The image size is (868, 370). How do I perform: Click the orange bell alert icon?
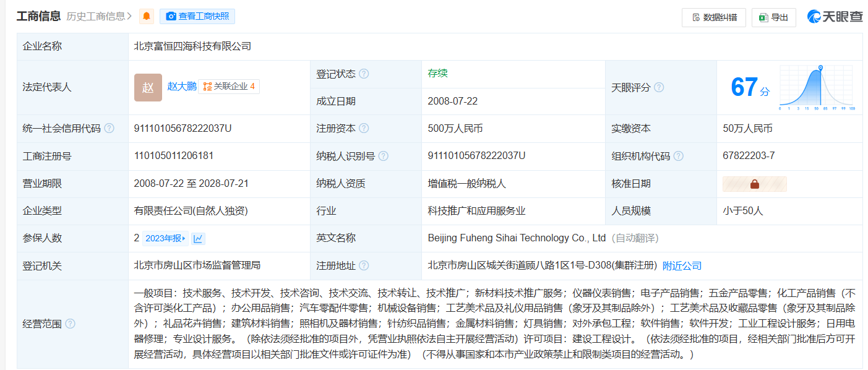(x=147, y=17)
